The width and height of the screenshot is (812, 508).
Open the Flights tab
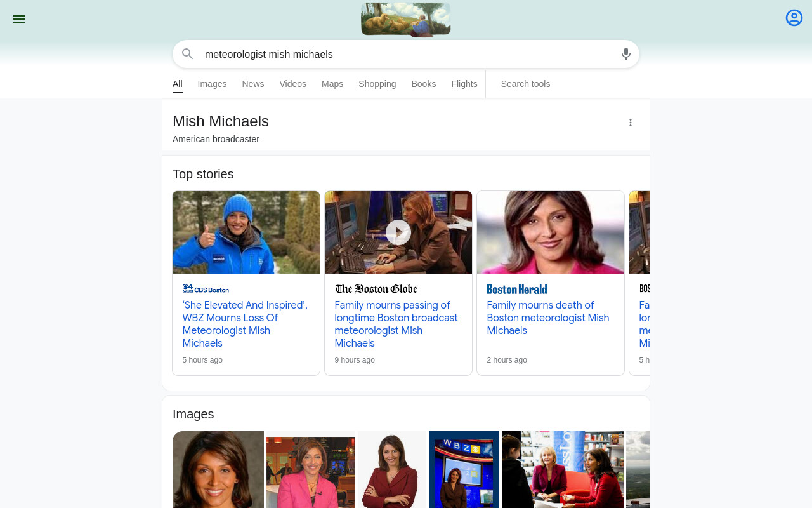pyautogui.click(x=464, y=84)
